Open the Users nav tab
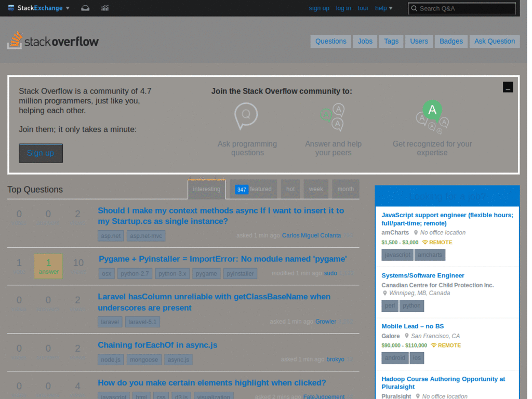 click(419, 41)
